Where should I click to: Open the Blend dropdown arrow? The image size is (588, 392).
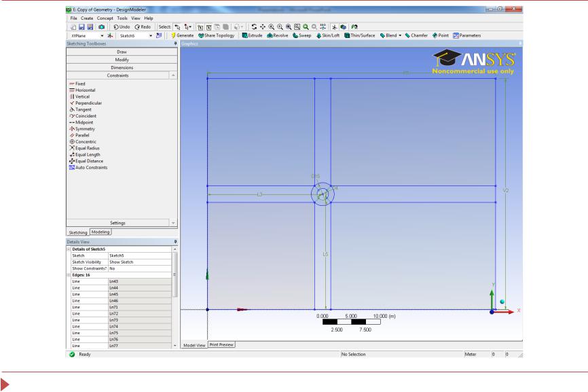click(x=400, y=35)
